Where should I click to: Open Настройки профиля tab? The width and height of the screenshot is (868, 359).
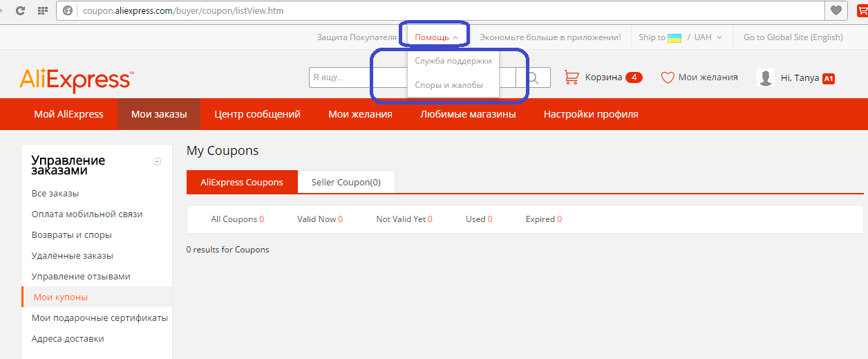pos(591,114)
